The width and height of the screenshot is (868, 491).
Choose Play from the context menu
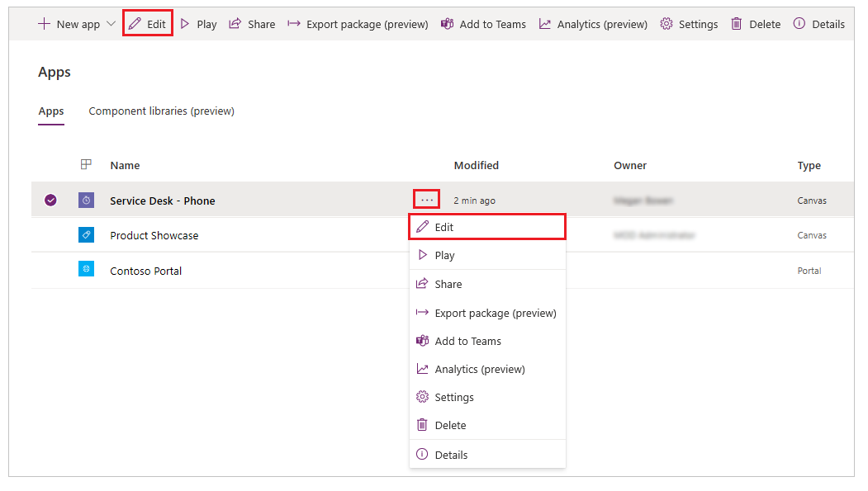444,255
